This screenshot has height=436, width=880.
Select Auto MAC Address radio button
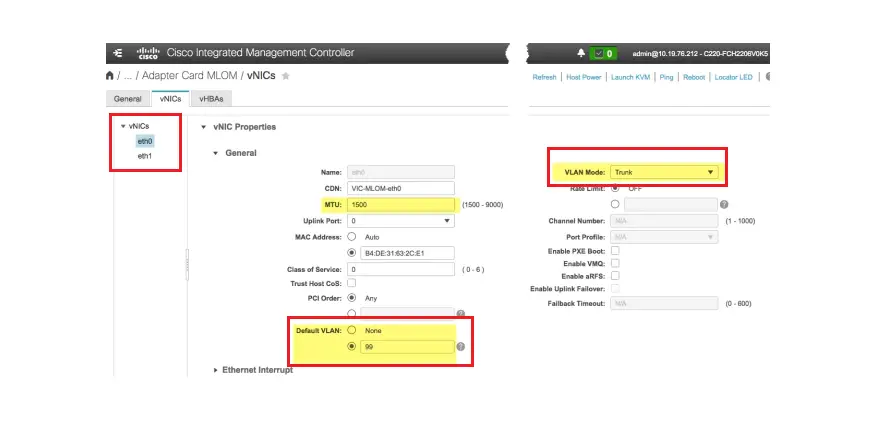click(x=352, y=237)
